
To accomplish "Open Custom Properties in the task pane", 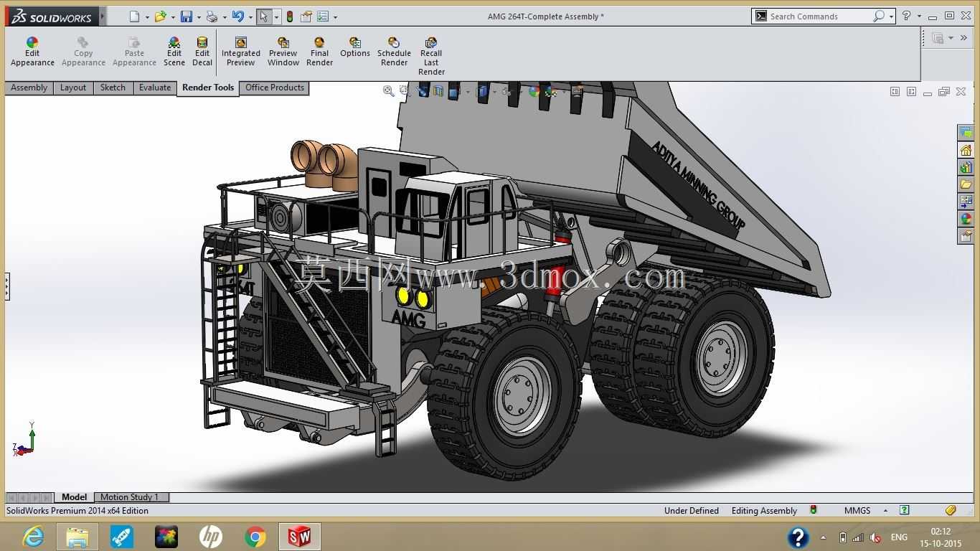I will click(966, 236).
